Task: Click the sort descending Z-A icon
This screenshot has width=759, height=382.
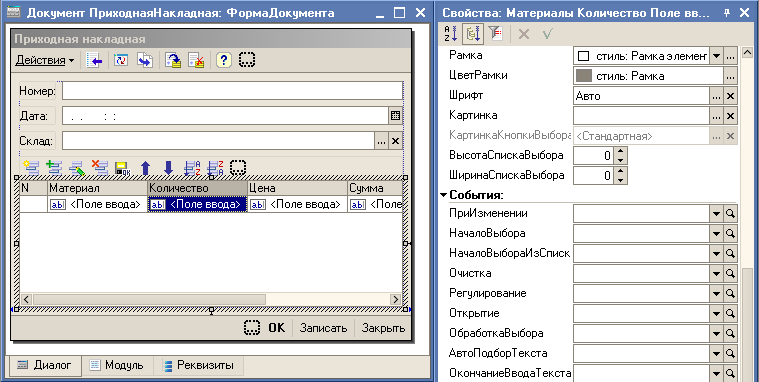Action: point(215,168)
